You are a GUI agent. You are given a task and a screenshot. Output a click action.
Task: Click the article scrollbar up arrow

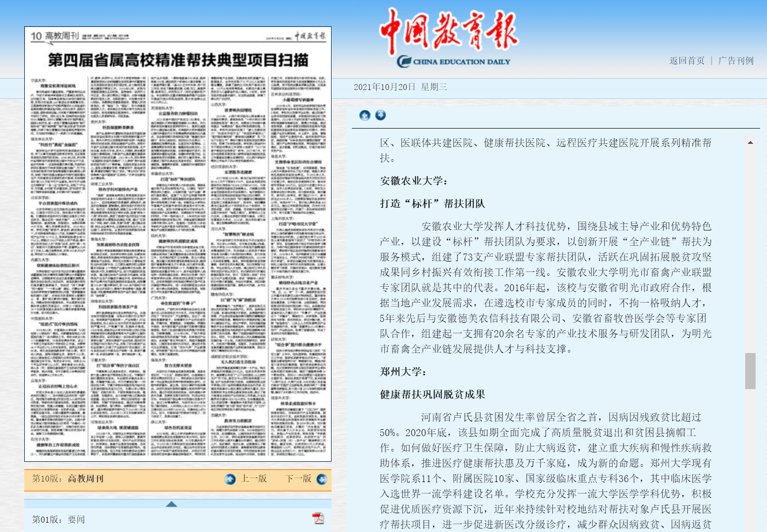tap(750, 143)
